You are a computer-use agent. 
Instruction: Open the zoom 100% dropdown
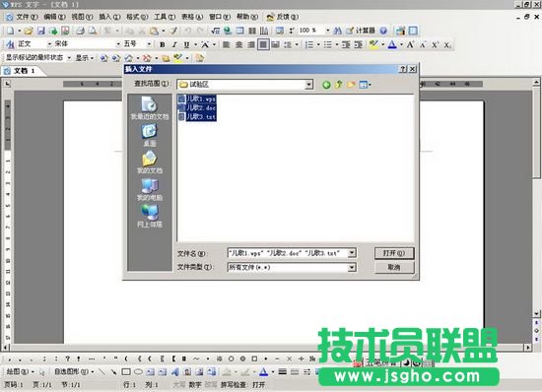(x=328, y=31)
